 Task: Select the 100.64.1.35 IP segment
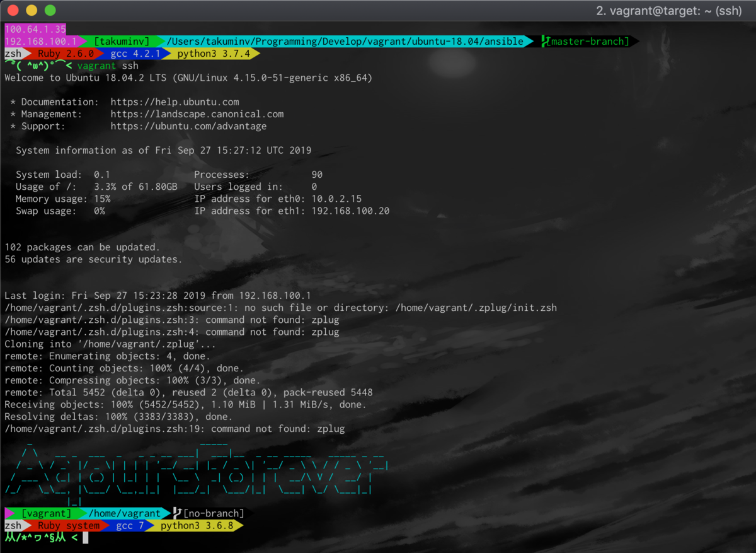click(35, 29)
